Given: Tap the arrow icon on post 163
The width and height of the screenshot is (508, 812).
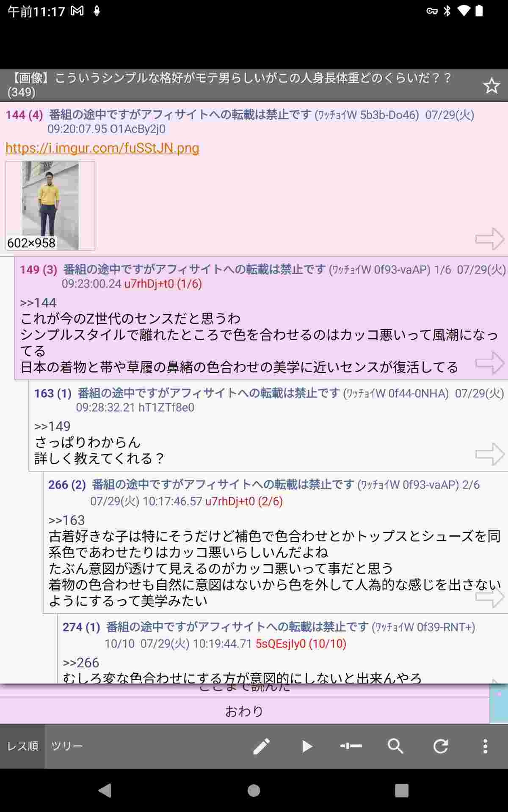Looking at the screenshot, I should (490, 454).
